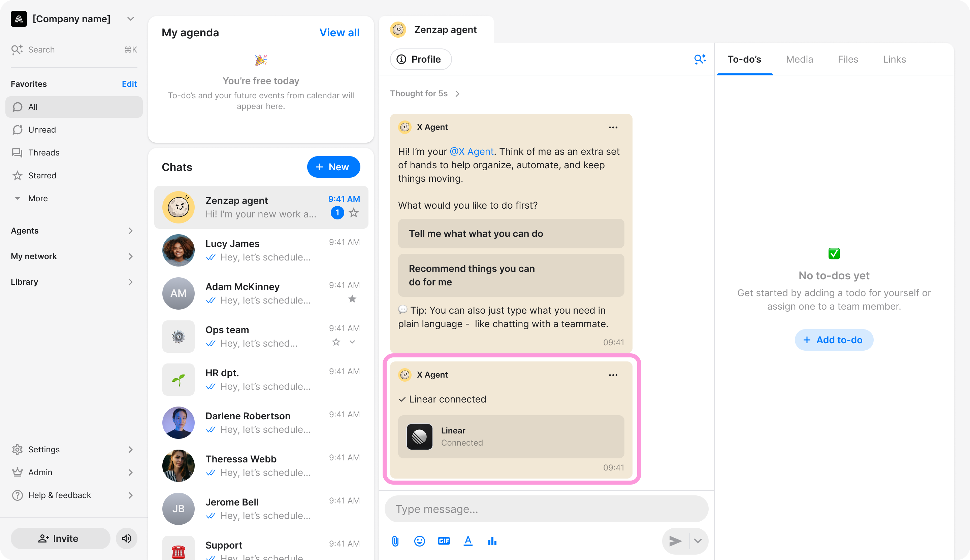970x560 pixels.
Task: Send message with the arrow icon
Action: [x=675, y=541]
